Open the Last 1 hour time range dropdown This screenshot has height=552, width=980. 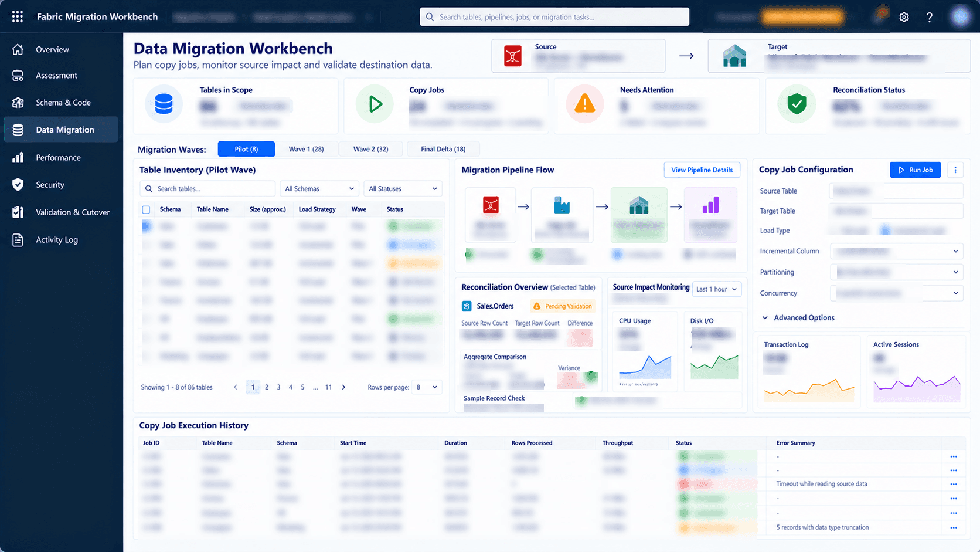tap(716, 289)
